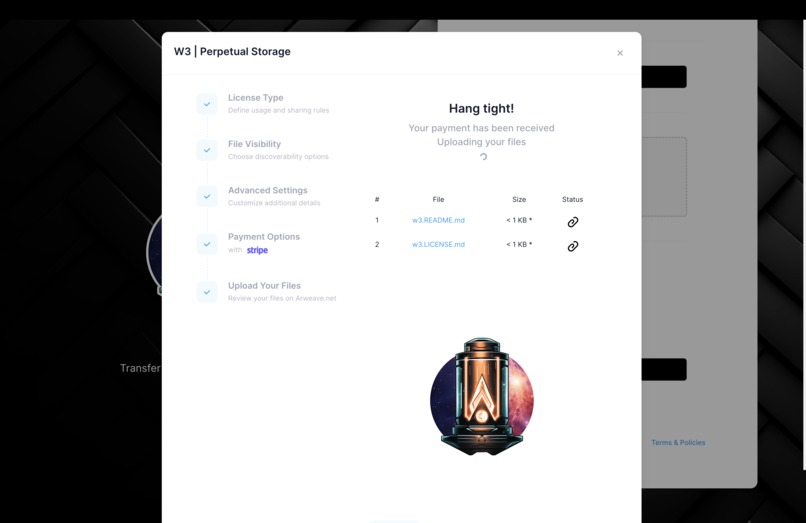Click the 'Uploading your files' text
This screenshot has height=523, width=806.
481,142
